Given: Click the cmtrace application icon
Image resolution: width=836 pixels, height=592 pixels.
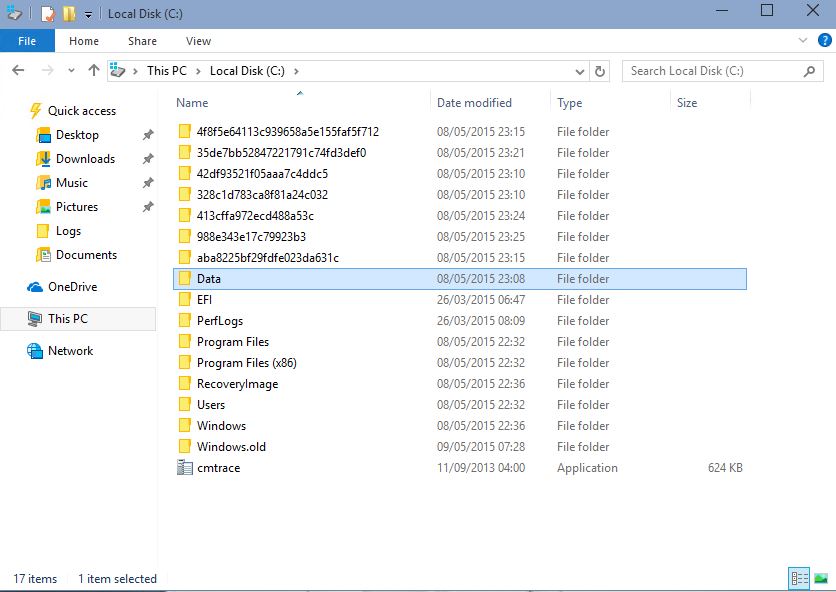Looking at the screenshot, I should 184,468.
